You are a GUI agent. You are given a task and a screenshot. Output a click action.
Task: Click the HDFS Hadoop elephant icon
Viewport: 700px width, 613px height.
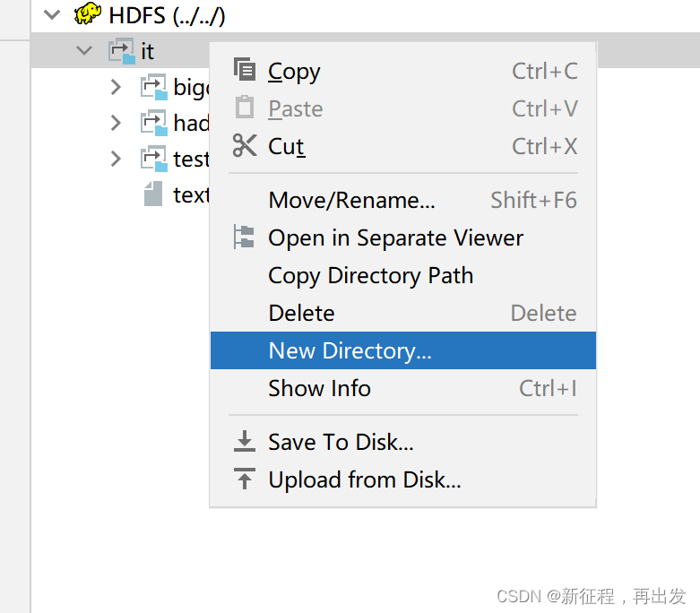(x=88, y=13)
